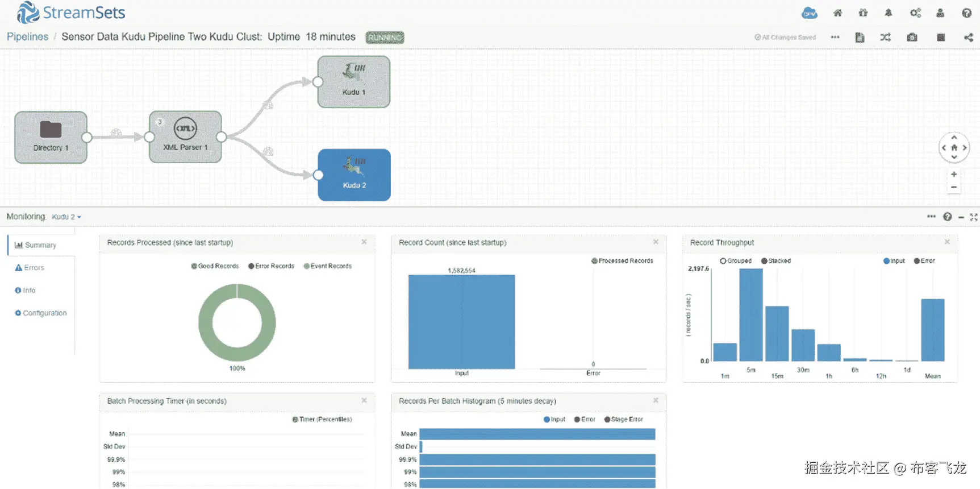Open the user account icon
The width and height of the screenshot is (980, 489).
coord(940,13)
